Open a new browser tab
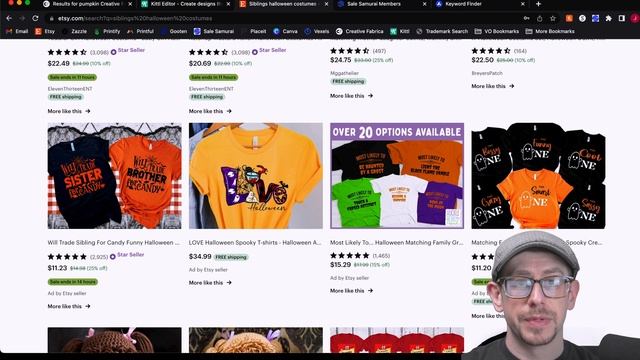 tap(538, 4)
